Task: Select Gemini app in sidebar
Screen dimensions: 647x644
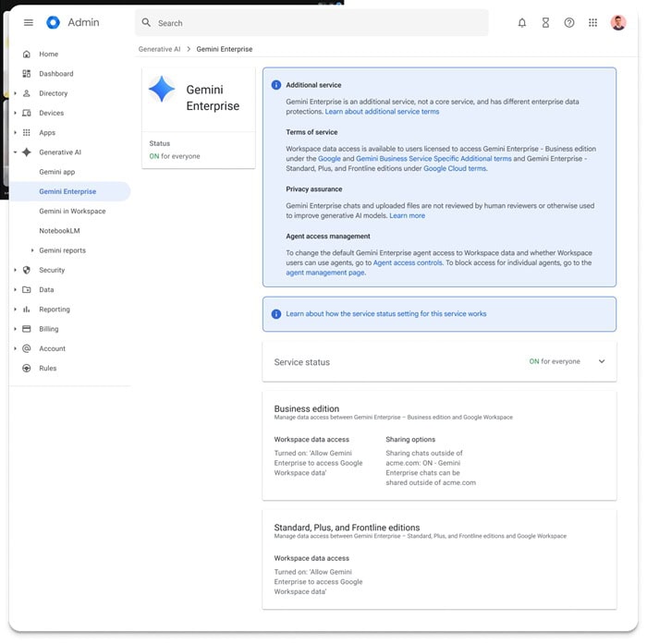Action: 57,172
